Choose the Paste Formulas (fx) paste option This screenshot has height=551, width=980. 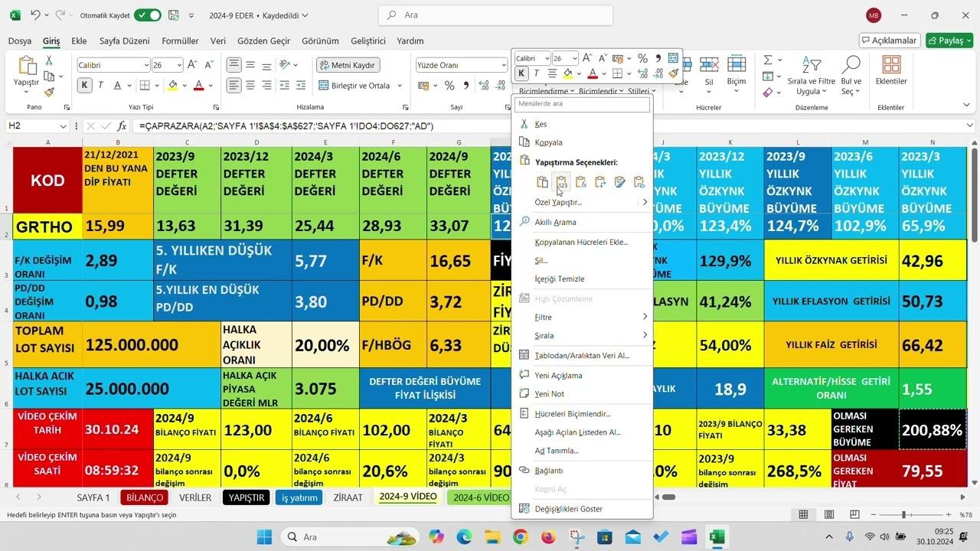pyautogui.click(x=581, y=182)
